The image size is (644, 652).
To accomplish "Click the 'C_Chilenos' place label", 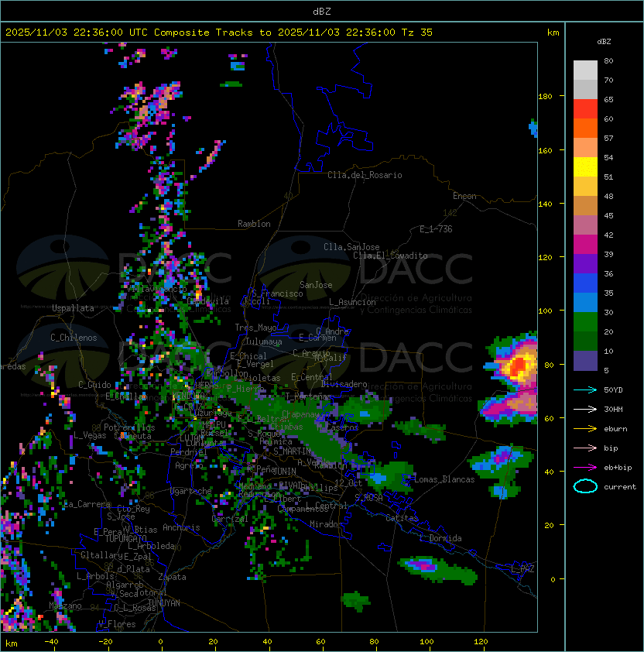I will [x=74, y=338].
